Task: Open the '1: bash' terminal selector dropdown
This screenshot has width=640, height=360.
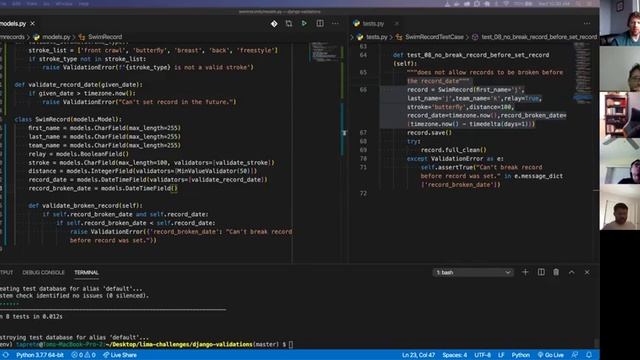Action: (473, 273)
